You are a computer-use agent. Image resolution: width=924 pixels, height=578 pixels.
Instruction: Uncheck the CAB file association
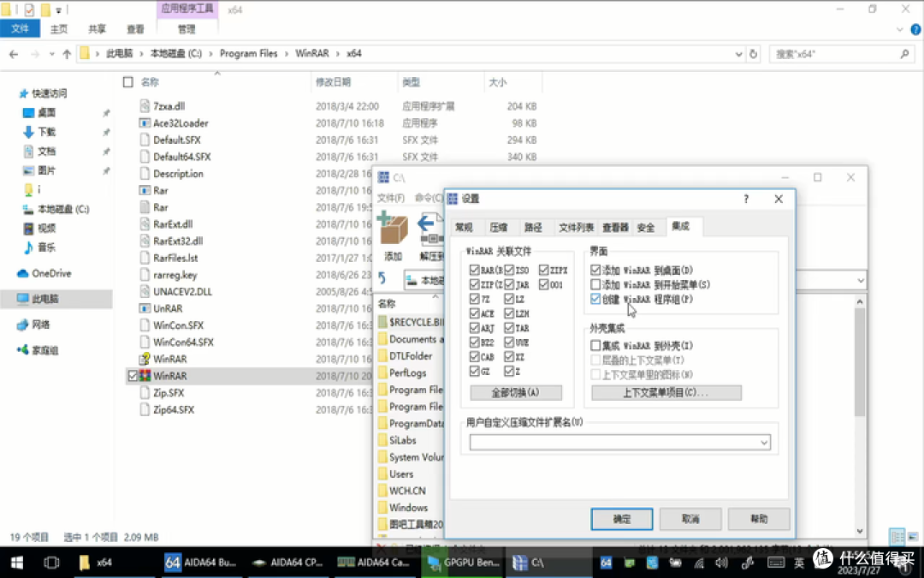tap(474, 357)
